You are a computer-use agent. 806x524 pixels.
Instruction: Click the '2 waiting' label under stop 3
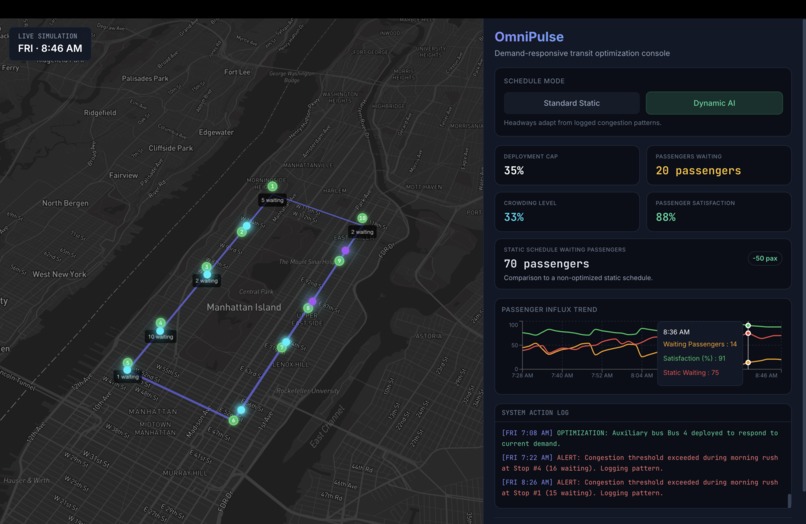coord(206,281)
